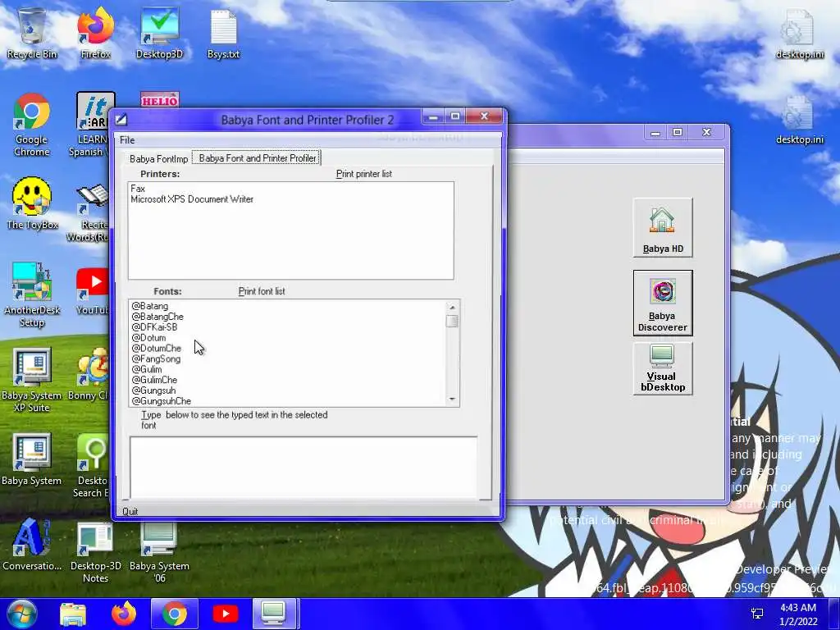
Task: Open File Explorer from the taskbar
Action: pyautogui.click(x=73, y=614)
